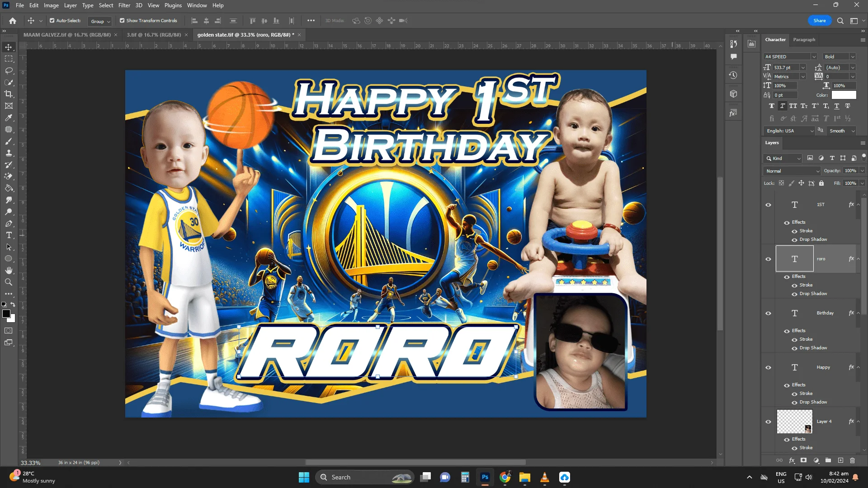Open the Layer menu
The width and height of the screenshot is (868, 488).
tap(70, 5)
